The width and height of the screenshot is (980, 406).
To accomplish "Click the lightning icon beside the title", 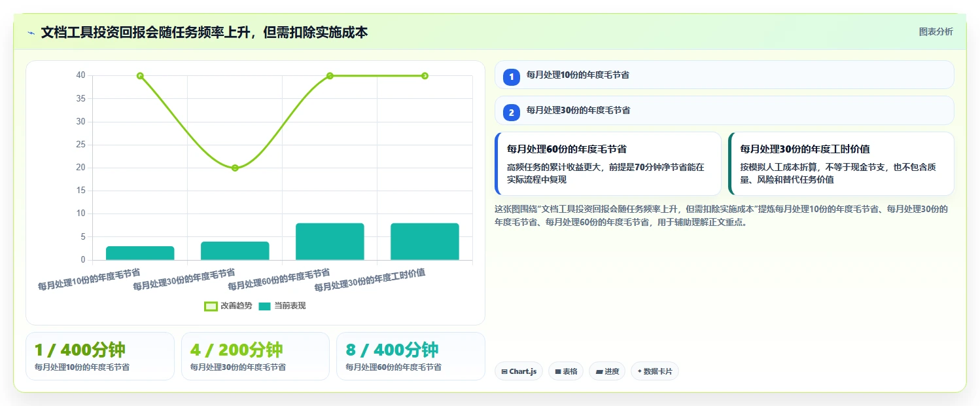I will (x=31, y=32).
